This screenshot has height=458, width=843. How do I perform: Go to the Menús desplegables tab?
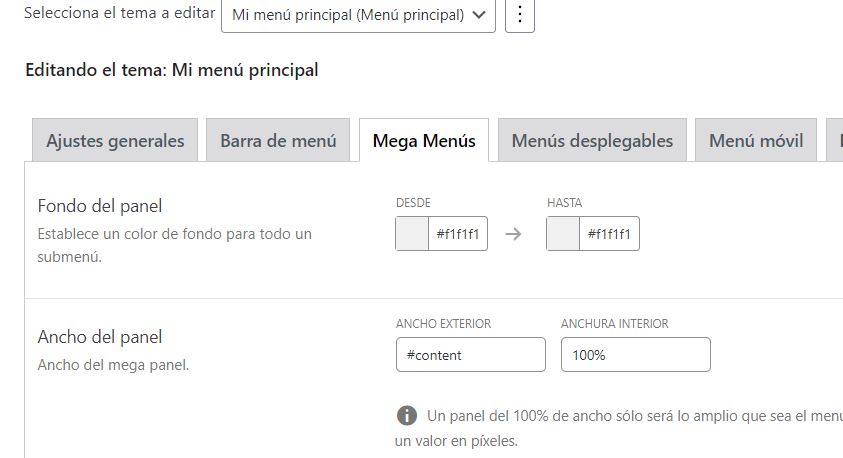point(592,140)
